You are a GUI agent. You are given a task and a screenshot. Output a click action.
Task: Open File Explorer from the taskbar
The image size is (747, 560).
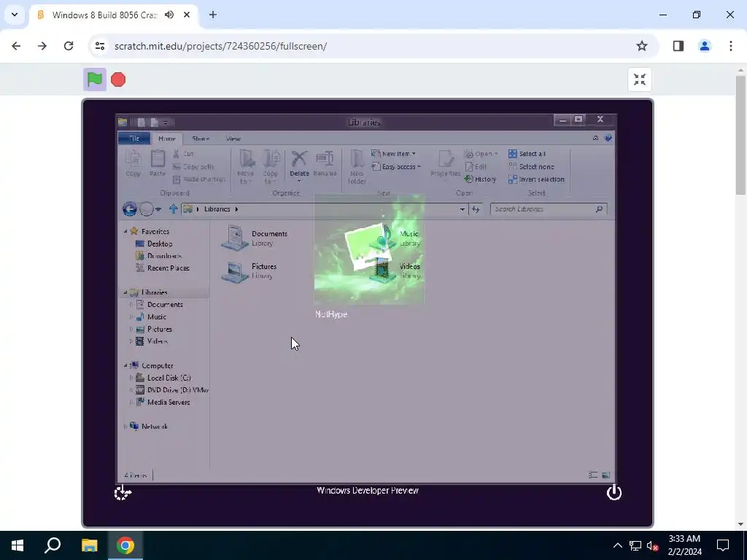89,545
